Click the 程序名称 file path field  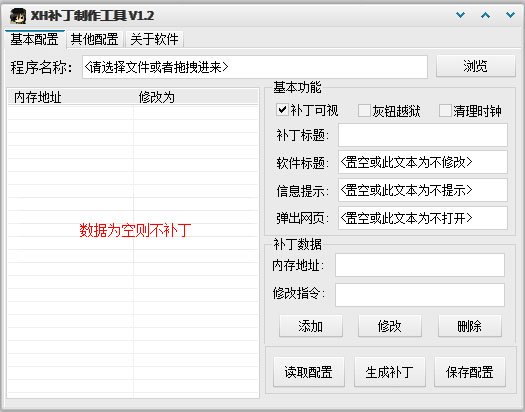pos(255,67)
